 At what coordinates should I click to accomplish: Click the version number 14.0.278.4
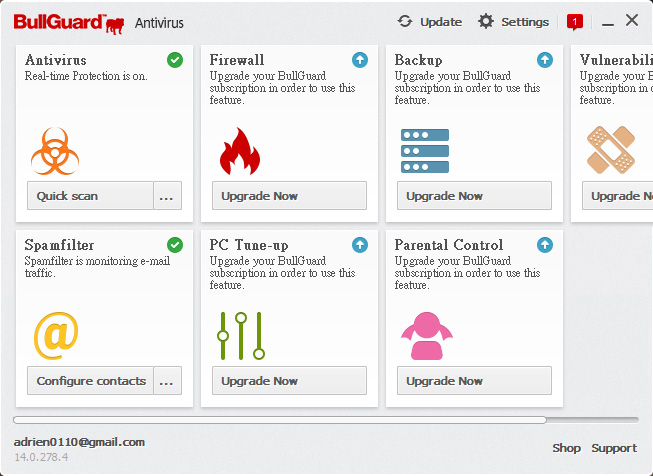(x=41, y=457)
